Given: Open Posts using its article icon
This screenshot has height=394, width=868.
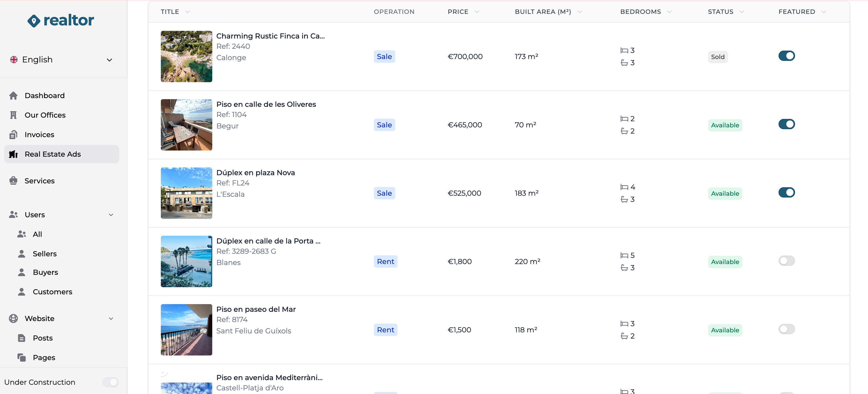Looking at the screenshot, I should coord(22,338).
